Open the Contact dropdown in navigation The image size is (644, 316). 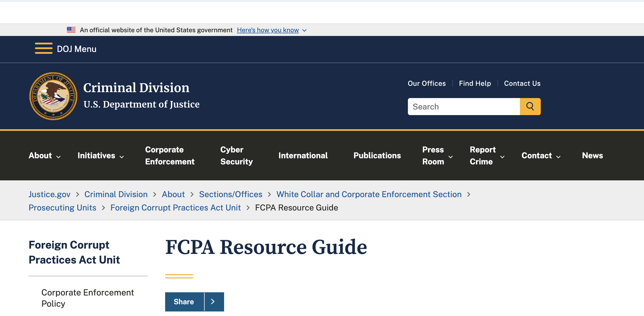pos(541,156)
